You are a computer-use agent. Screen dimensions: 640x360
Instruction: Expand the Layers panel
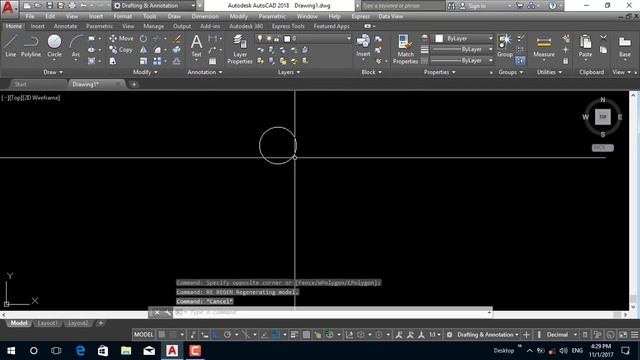click(x=289, y=72)
